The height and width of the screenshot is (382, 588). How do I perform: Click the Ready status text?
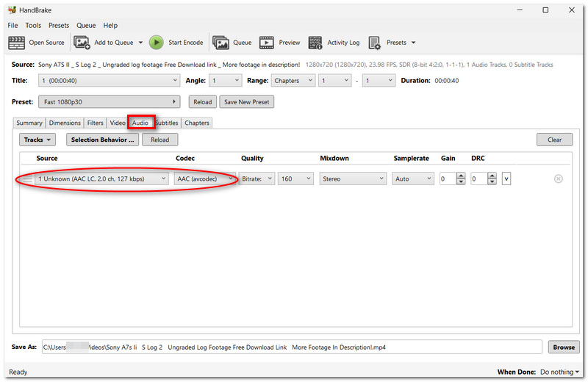(x=18, y=372)
